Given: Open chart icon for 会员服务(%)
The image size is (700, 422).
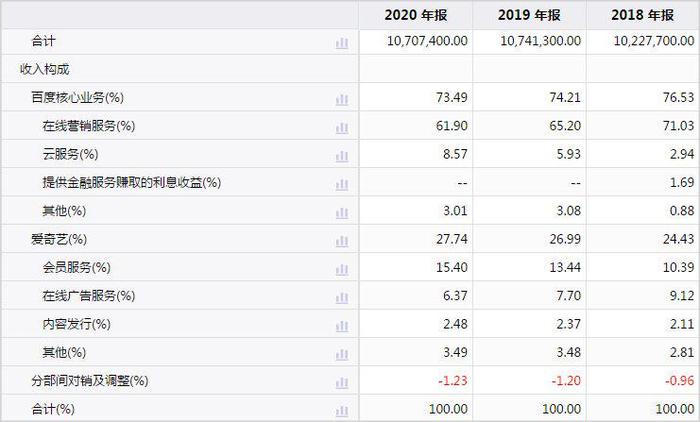Looking at the screenshot, I should tap(342, 269).
